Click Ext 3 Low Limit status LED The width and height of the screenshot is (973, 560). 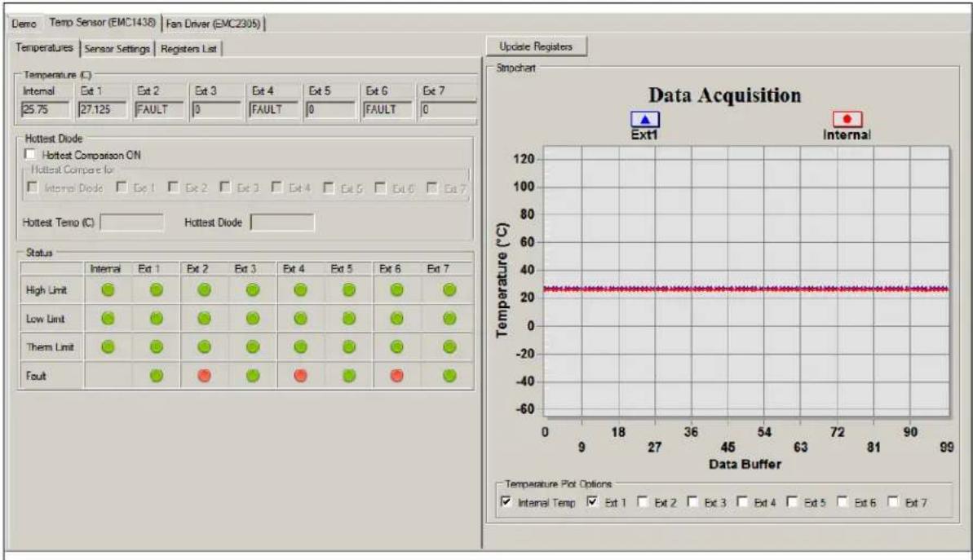click(x=253, y=318)
